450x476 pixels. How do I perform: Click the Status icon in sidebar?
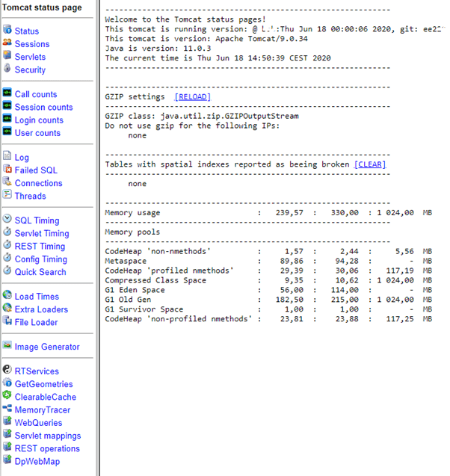(x=7, y=31)
